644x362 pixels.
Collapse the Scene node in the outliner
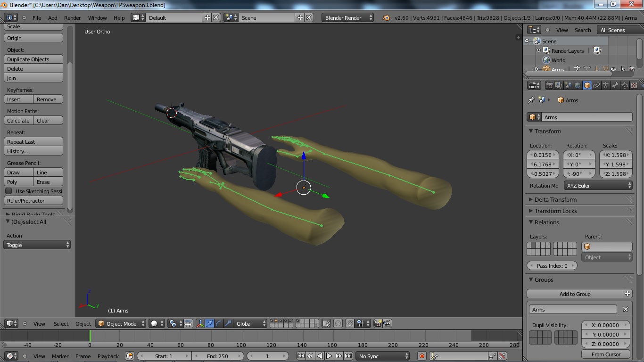coord(527,41)
